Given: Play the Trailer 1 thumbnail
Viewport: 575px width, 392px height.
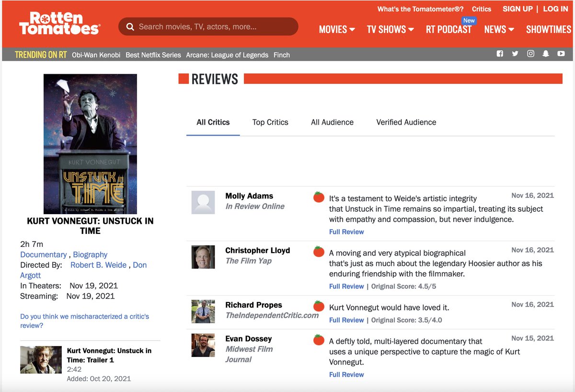Looking at the screenshot, I should [41, 359].
